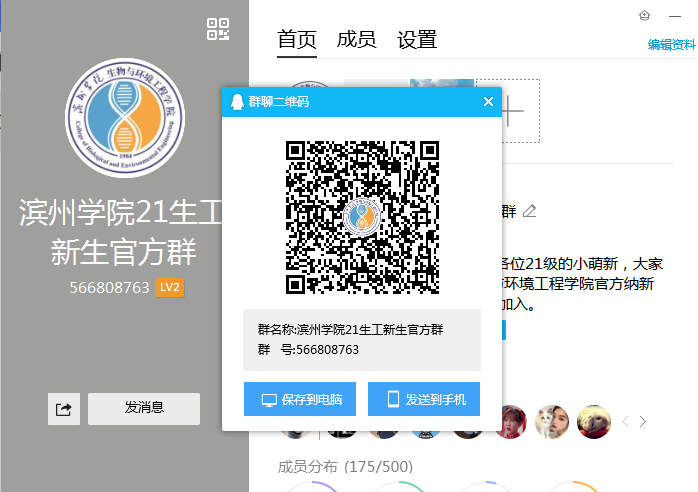The height and width of the screenshot is (492, 698).
Task: Click the share group icon button
Action: (x=64, y=408)
